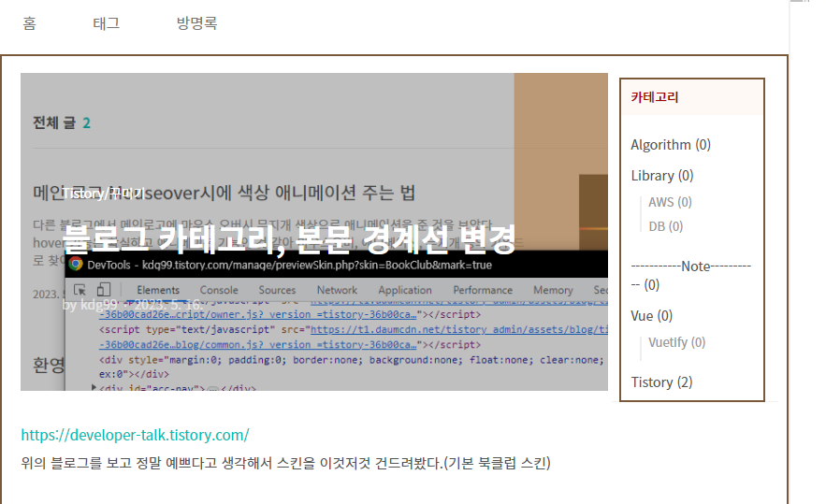Open the 홈 menu item
Viewport: 826px width, 504px height.
(x=30, y=23)
